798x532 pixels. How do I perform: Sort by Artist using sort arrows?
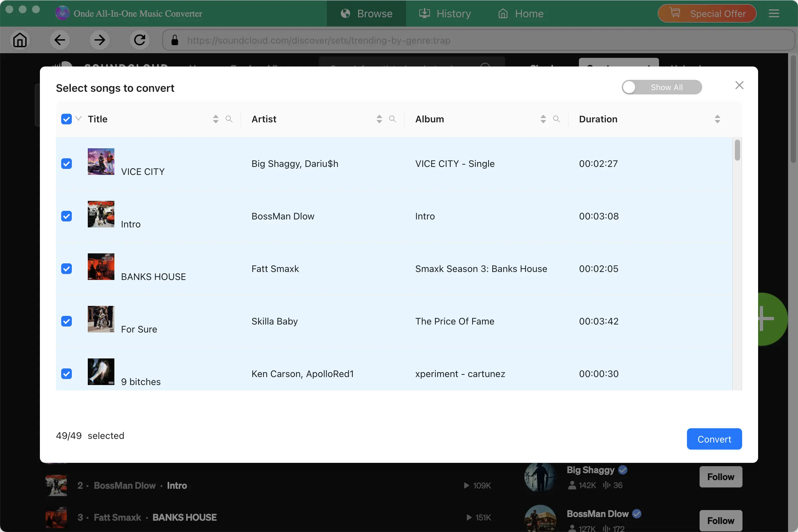coord(379,119)
